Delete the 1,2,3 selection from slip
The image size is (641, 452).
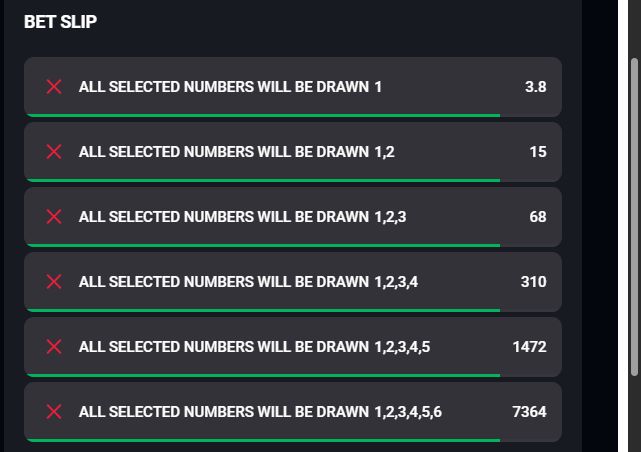(x=54, y=217)
